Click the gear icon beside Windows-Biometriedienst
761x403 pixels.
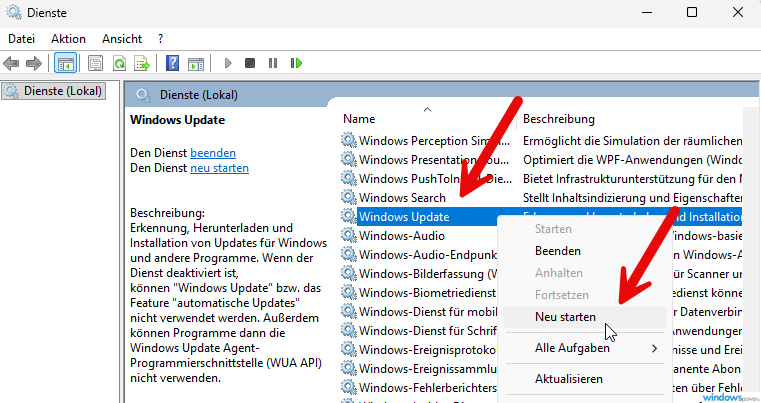pyautogui.click(x=348, y=292)
